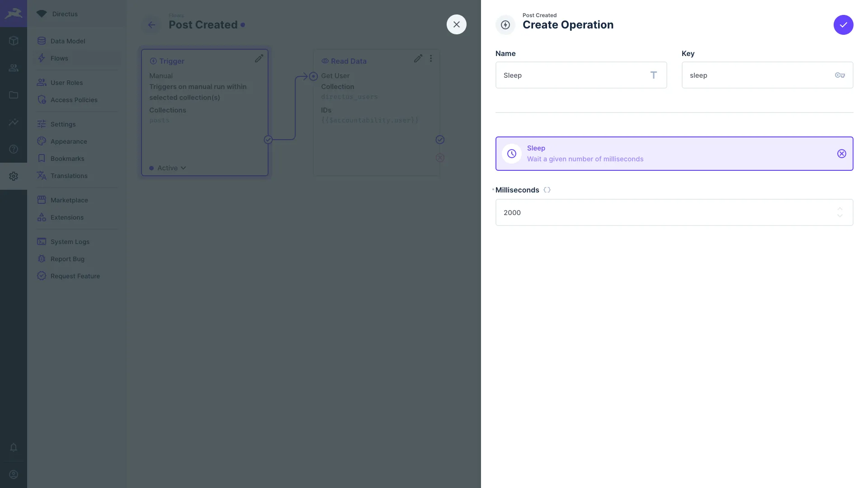
Task: Edit the Milliseconds input field value
Action: point(674,212)
